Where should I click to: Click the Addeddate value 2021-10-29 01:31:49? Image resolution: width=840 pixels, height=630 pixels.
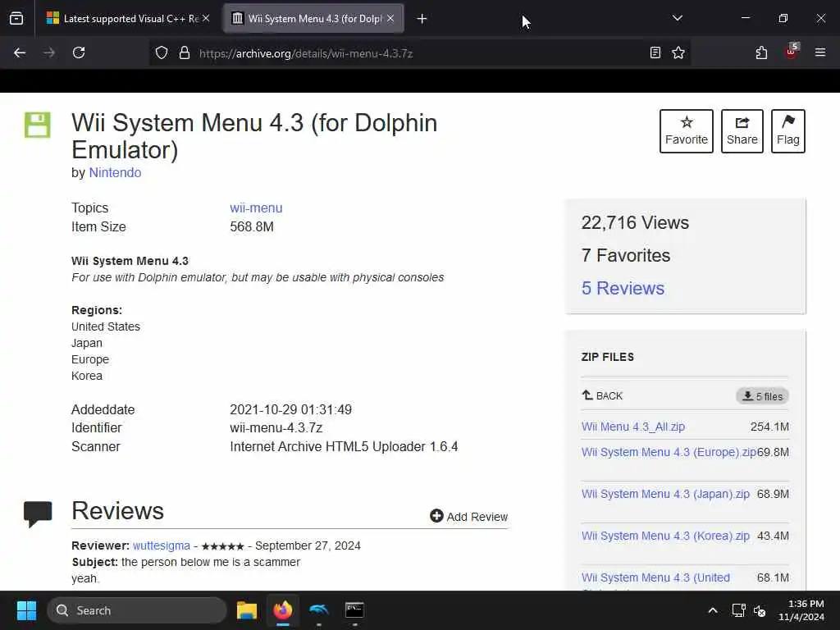tap(291, 410)
